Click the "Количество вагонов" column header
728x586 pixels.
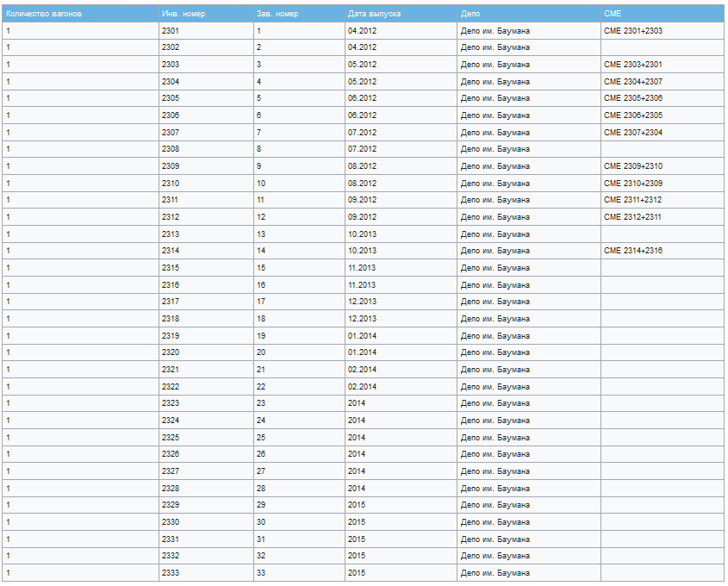click(44, 14)
